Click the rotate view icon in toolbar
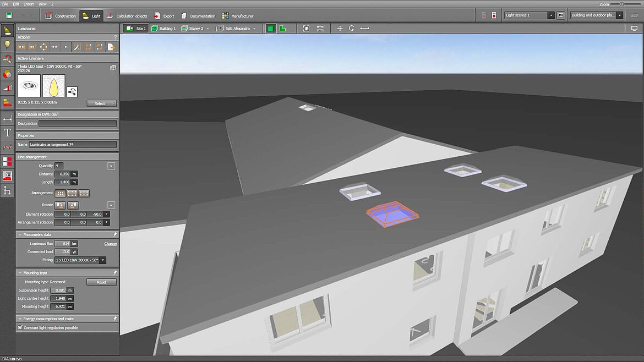 coord(351,28)
